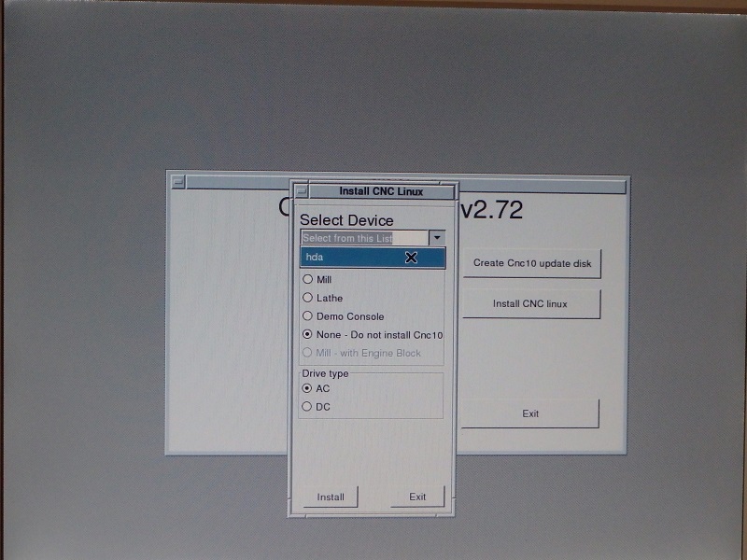Click Exit in the Install CNC Linux dialog
The image size is (747, 560).
[x=417, y=497]
